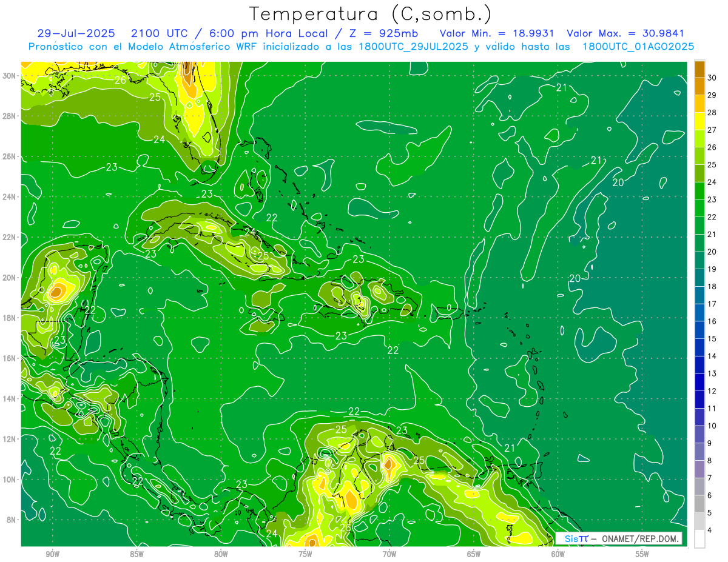
Task: Click the initialization stamp "1800UTC_29JUL2025"
Action: point(414,47)
